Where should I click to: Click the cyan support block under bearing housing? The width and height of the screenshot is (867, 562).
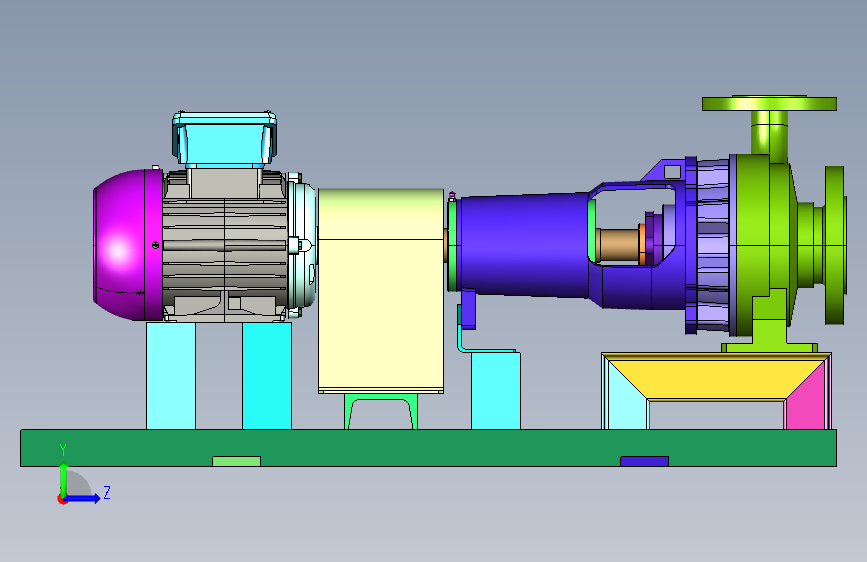(495, 391)
